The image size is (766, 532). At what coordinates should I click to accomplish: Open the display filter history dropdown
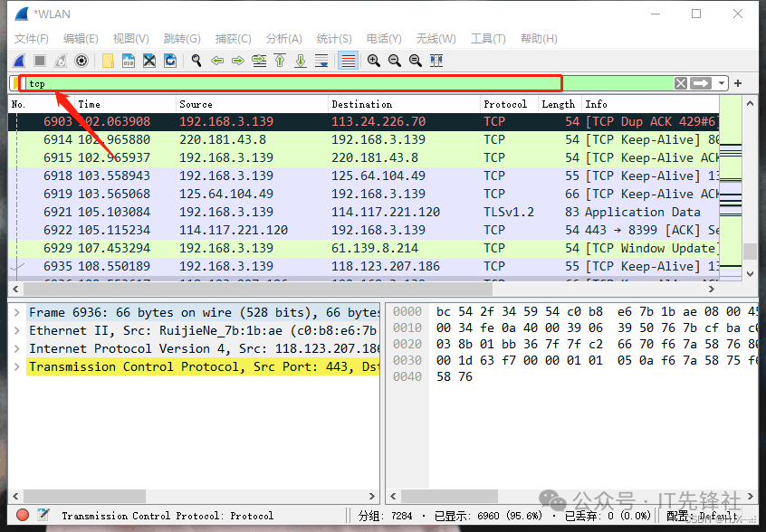(722, 83)
